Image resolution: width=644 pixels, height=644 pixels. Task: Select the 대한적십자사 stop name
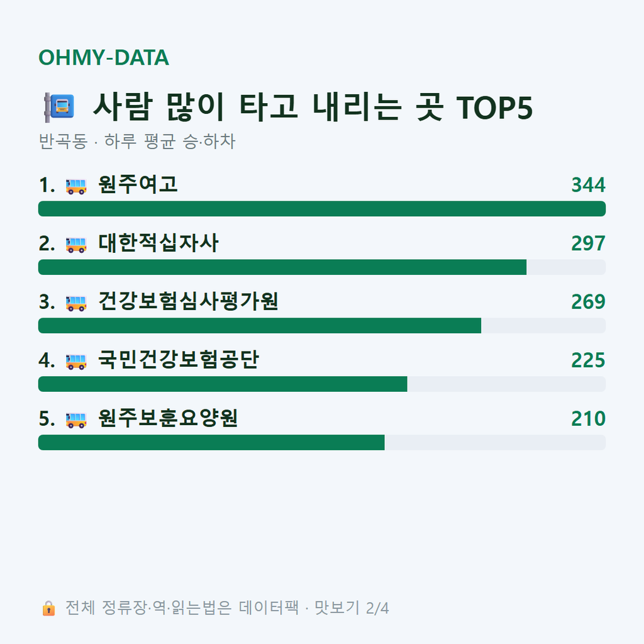pyautogui.click(x=158, y=243)
